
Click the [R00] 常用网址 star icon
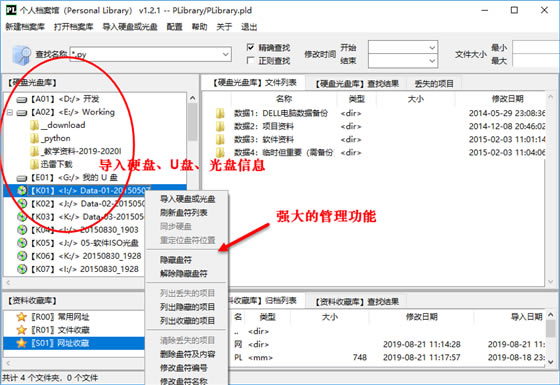[x=21, y=317]
